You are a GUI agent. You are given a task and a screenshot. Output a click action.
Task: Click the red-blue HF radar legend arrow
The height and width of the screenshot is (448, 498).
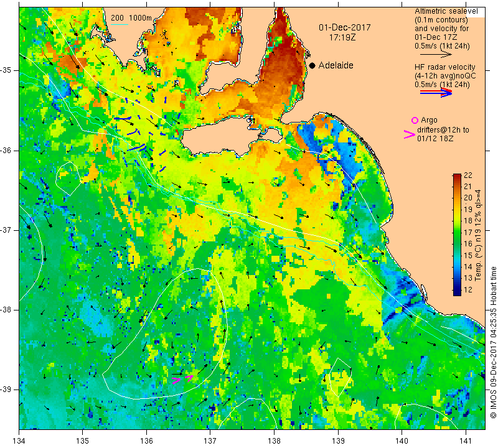pos(436,93)
